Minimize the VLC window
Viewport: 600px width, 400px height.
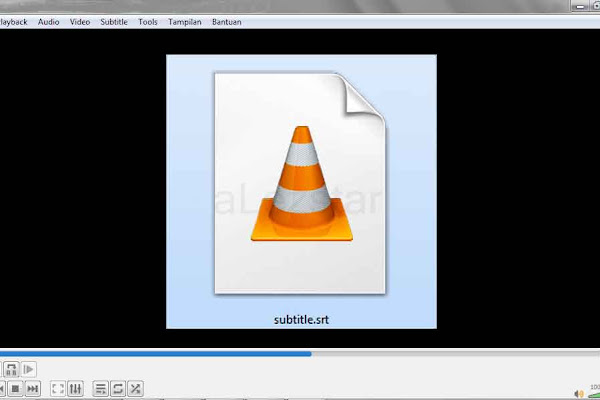[580, 6]
